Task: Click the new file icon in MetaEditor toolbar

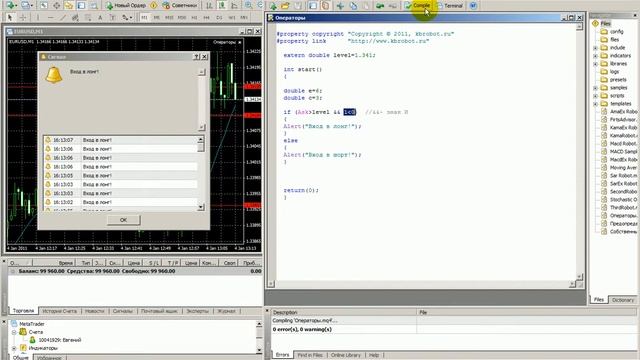Action: (x=273, y=6)
